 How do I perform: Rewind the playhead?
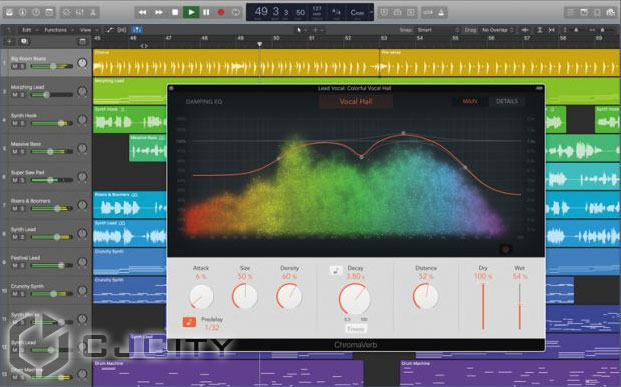click(142, 12)
